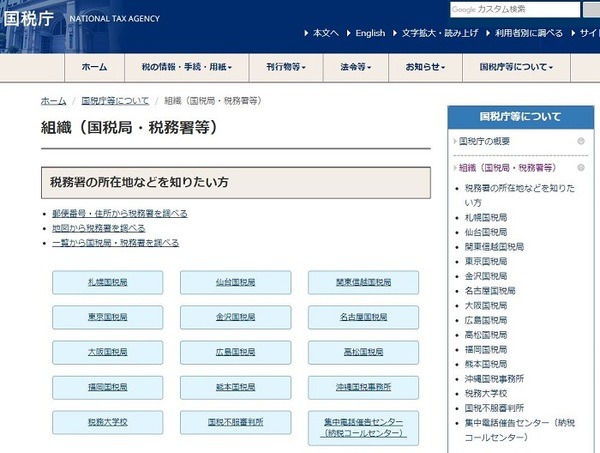
Task: Open sidebar item 国税庁の概要
Action: pos(484,142)
